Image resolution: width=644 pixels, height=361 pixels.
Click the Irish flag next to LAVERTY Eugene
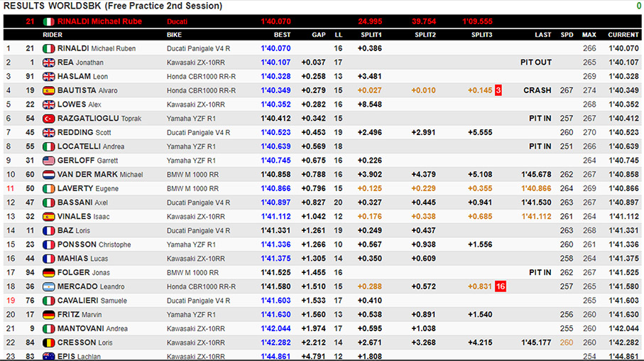pos(48,189)
